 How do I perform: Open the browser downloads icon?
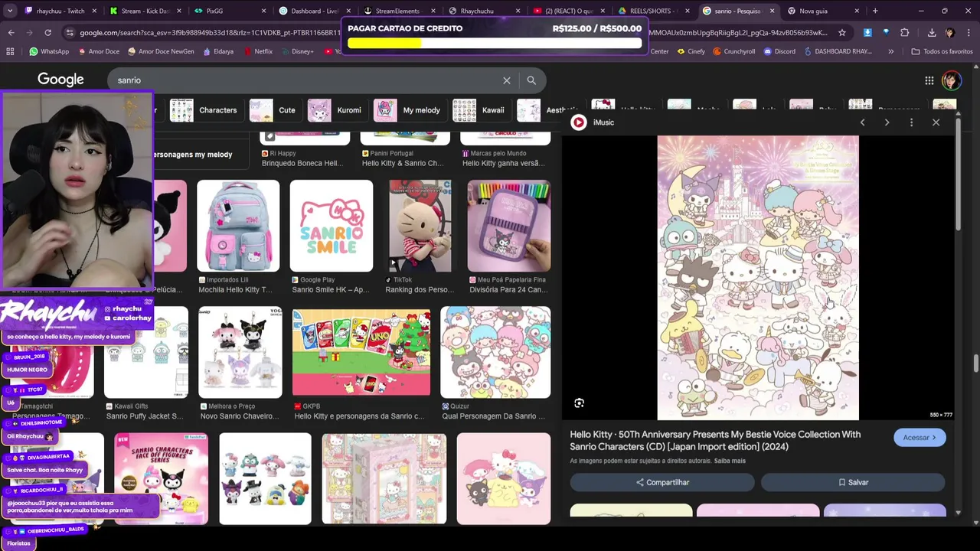tap(932, 33)
